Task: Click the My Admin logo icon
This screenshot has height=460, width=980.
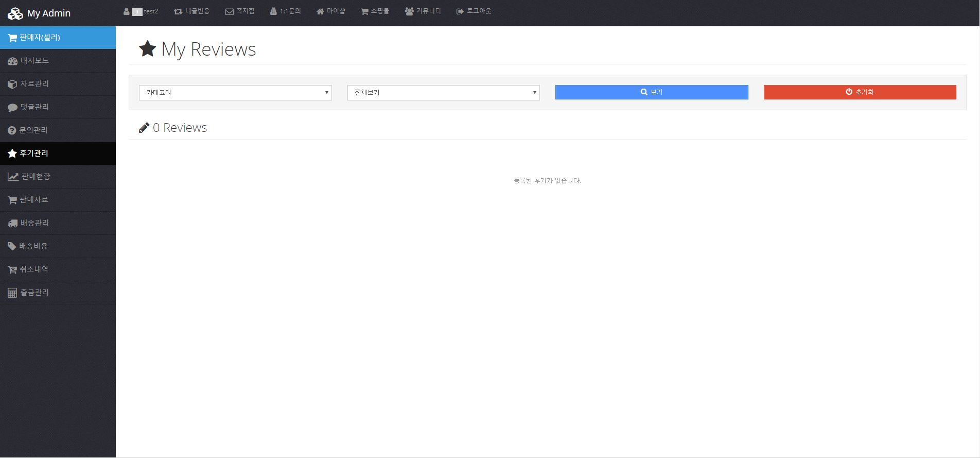Action: 15,14
